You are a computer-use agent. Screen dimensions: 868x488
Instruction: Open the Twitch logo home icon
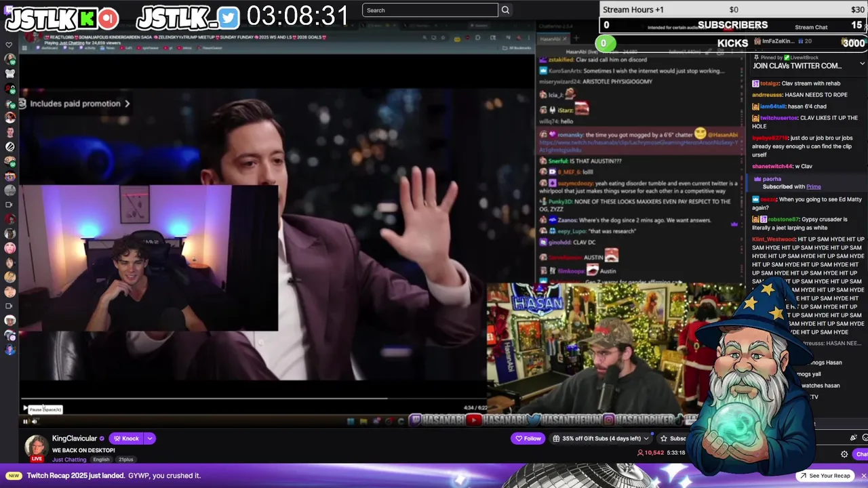pyautogui.click(x=9, y=9)
